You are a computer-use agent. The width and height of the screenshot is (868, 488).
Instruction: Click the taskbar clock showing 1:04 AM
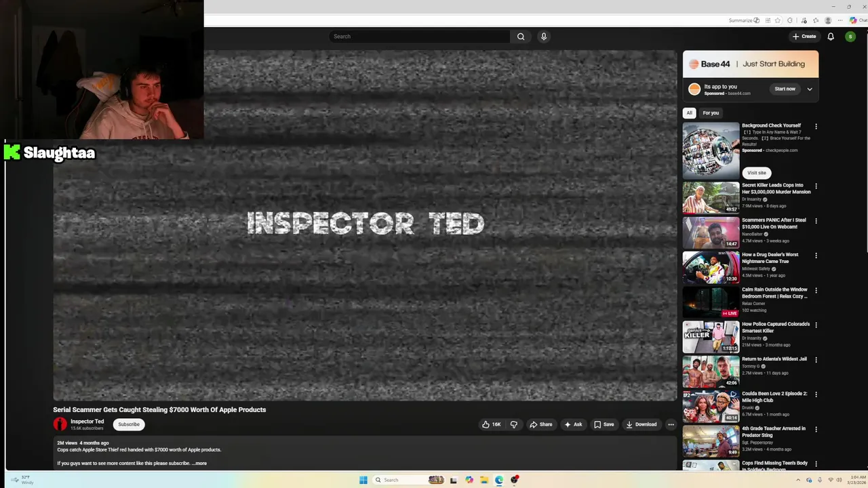pyautogui.click(x=858, y=480)
